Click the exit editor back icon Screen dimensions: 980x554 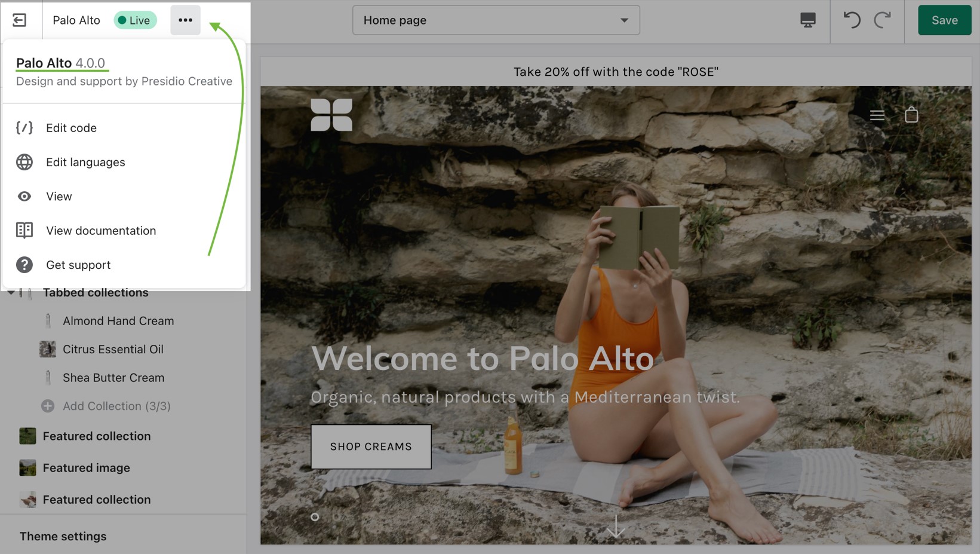click(19, 20)
